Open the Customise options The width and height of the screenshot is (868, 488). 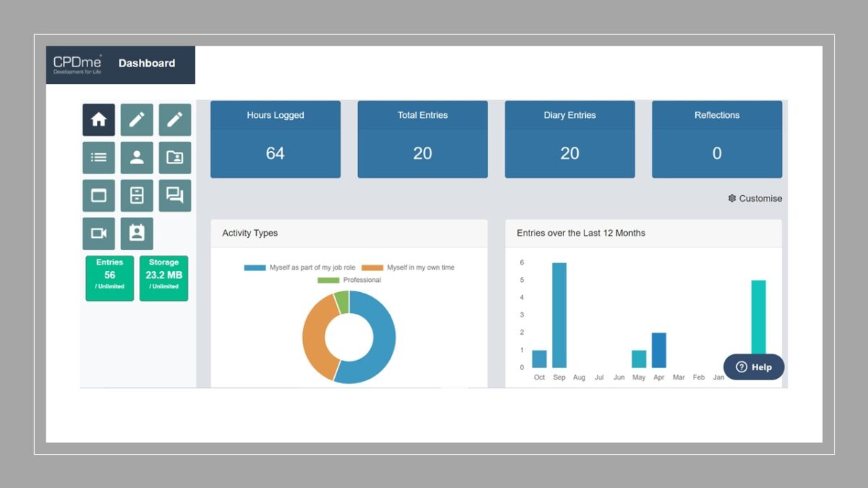[x=755, y=198]
